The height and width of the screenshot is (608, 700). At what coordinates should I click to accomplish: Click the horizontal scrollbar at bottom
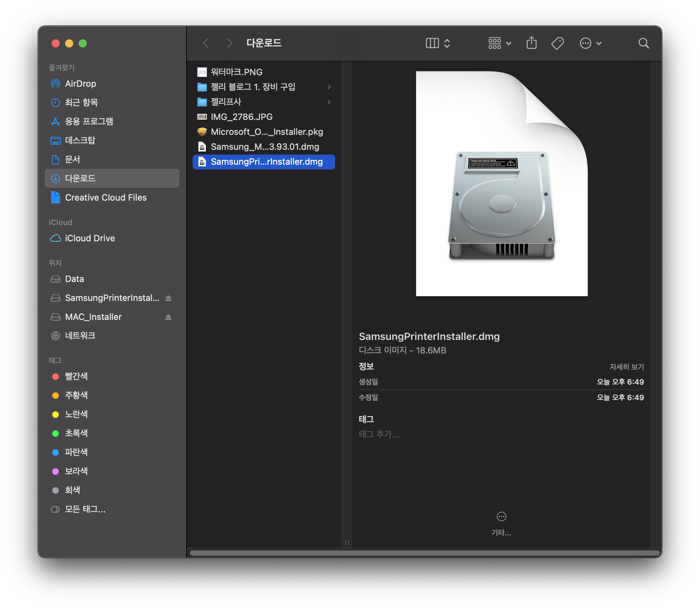pos(424,553)
